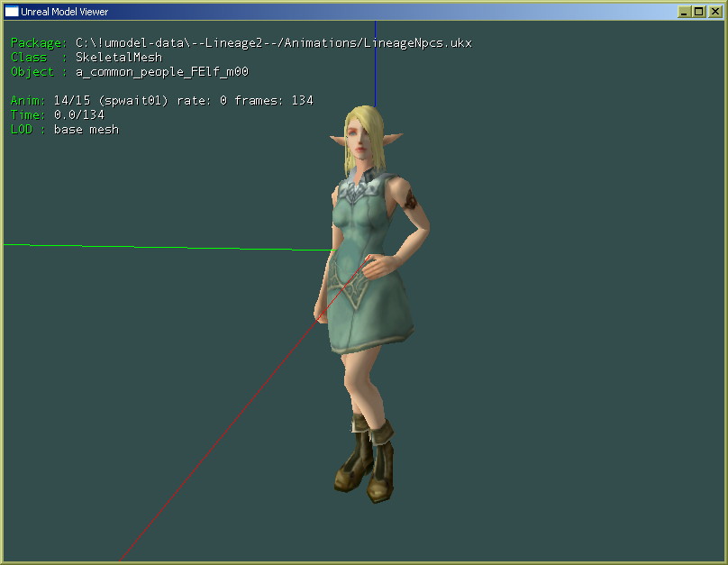728x565 pixels.
Task: Click the green "Class" label
Action: coord(29,57)
